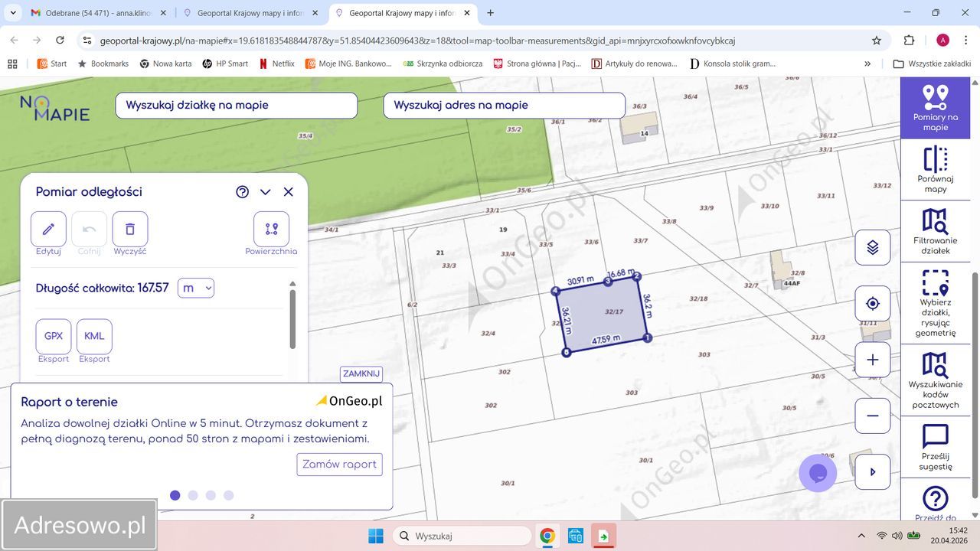Click Wyszukaj działkę na mapie field

236,106
